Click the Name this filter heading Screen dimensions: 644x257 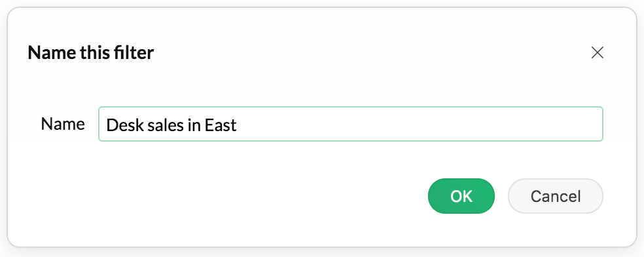(91, 52)
